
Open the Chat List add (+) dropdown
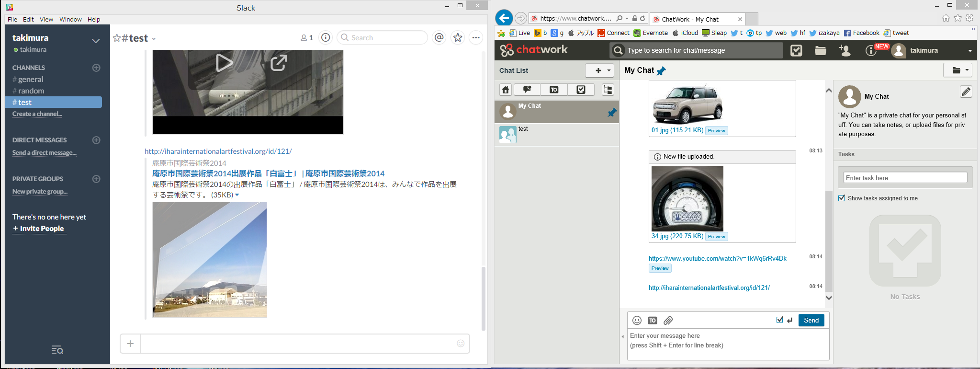[x=599, y=70]
